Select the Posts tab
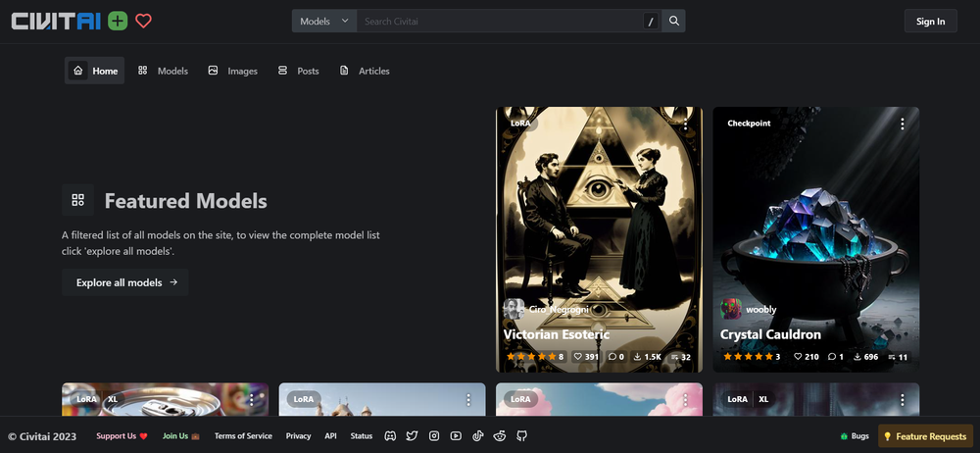980x453 pixels. click(299, 71)
